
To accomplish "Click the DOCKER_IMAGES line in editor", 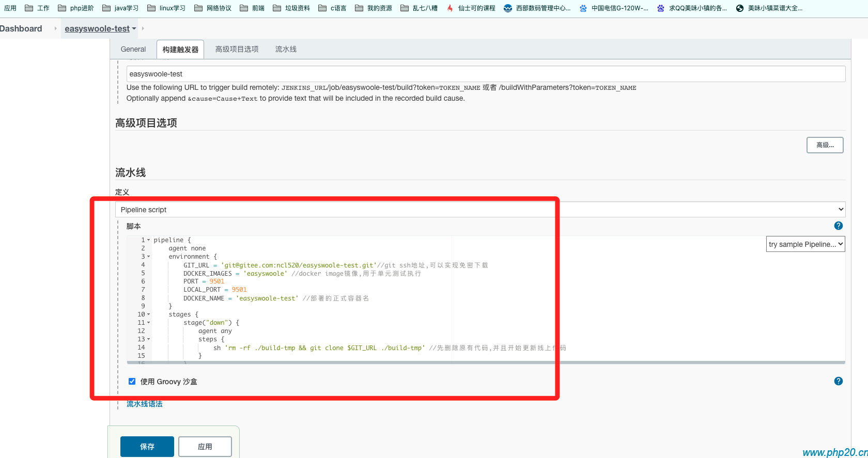I will point(302,273).
